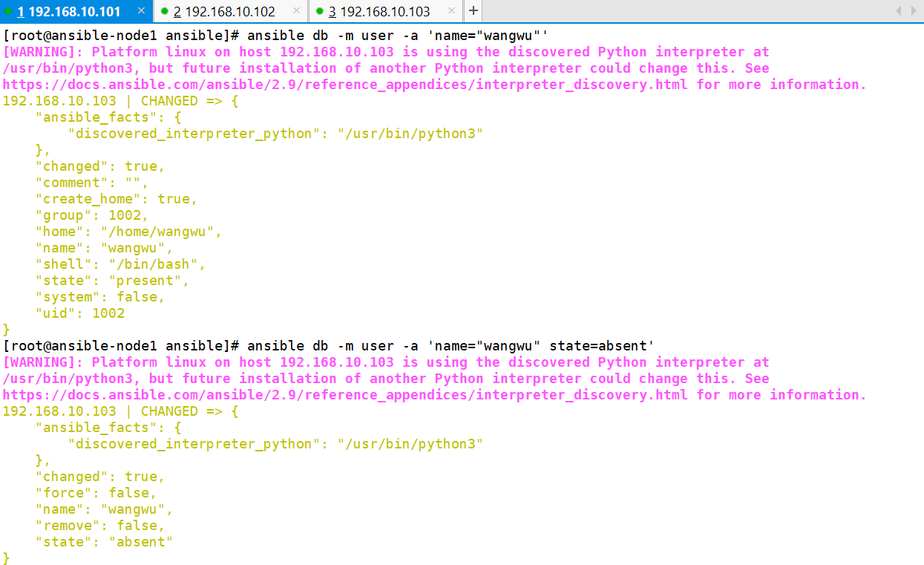Screen dimensions: 924x565
Task: Close the 192.168.10.103 tab
Action: [x=451, y=12]
